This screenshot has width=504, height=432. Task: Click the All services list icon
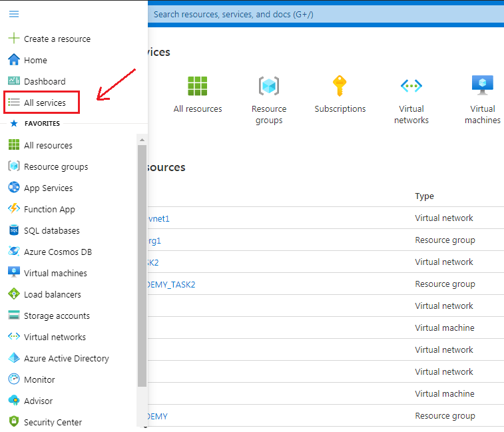pos(14,103)
